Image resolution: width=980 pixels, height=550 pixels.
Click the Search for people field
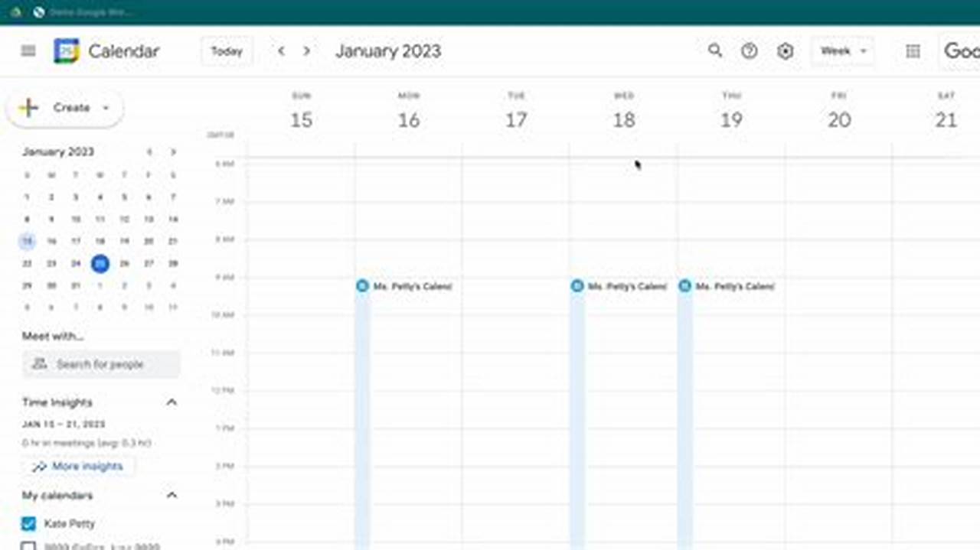(107, 363)
